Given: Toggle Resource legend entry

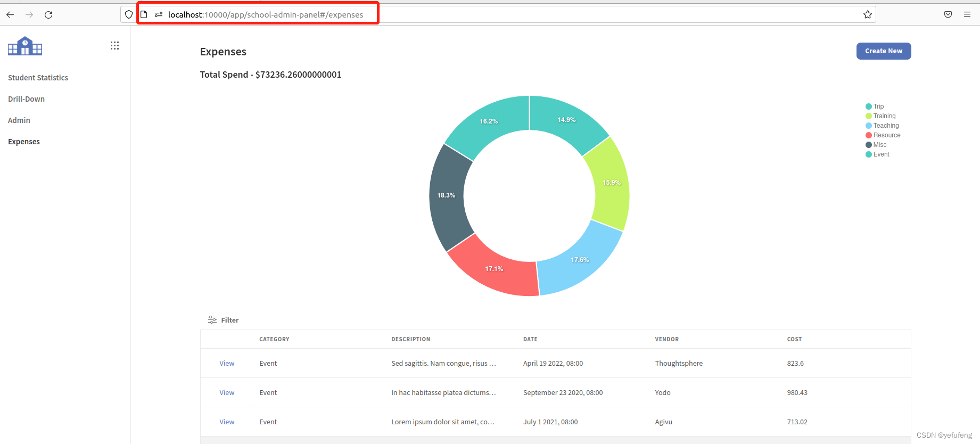Looking at the screenshot, I should 883,135.
